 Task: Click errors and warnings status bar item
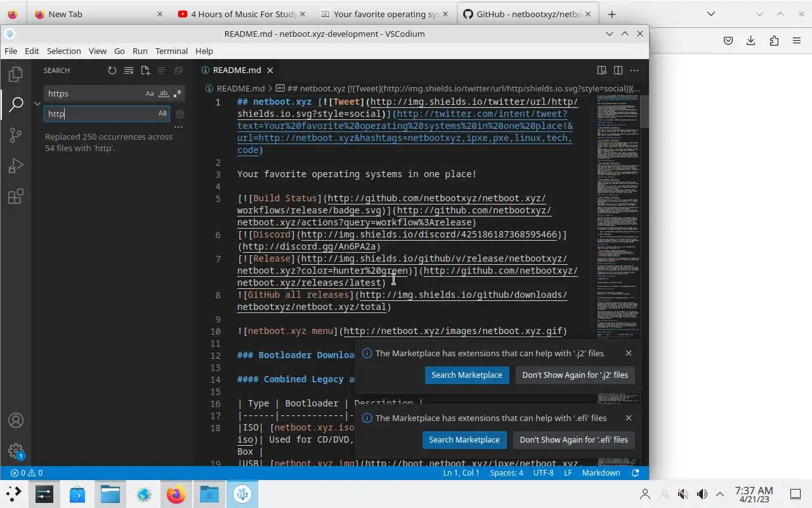[27, 473]
